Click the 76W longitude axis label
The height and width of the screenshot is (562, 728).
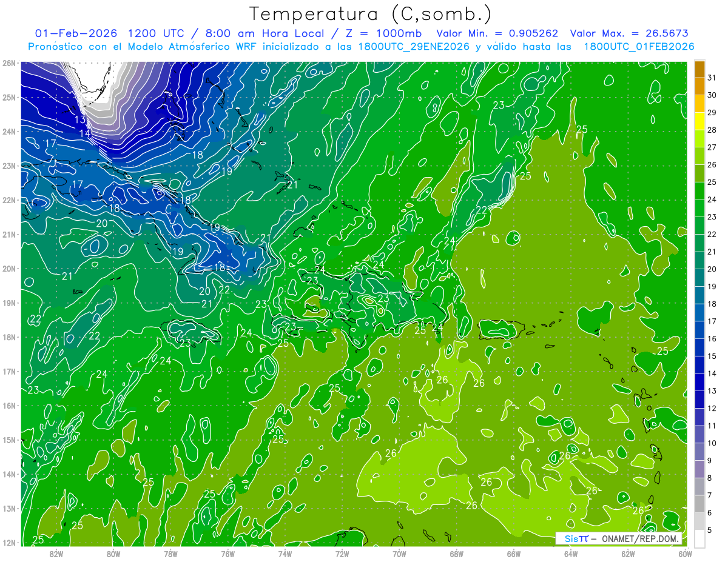click(x=227, y=554)
